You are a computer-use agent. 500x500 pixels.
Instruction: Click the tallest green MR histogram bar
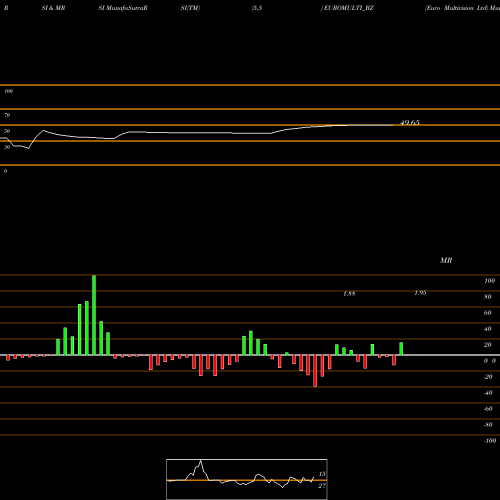[x=94, y=315]
